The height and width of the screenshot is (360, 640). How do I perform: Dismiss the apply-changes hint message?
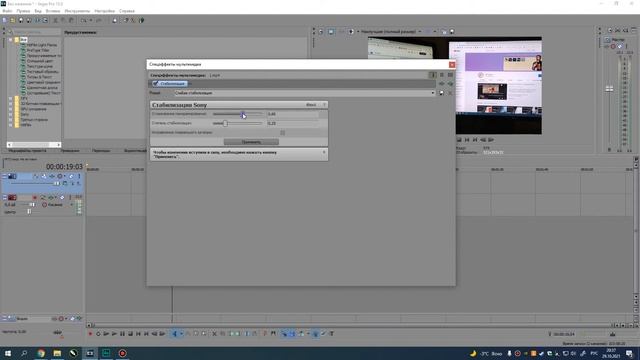(324, 152)
